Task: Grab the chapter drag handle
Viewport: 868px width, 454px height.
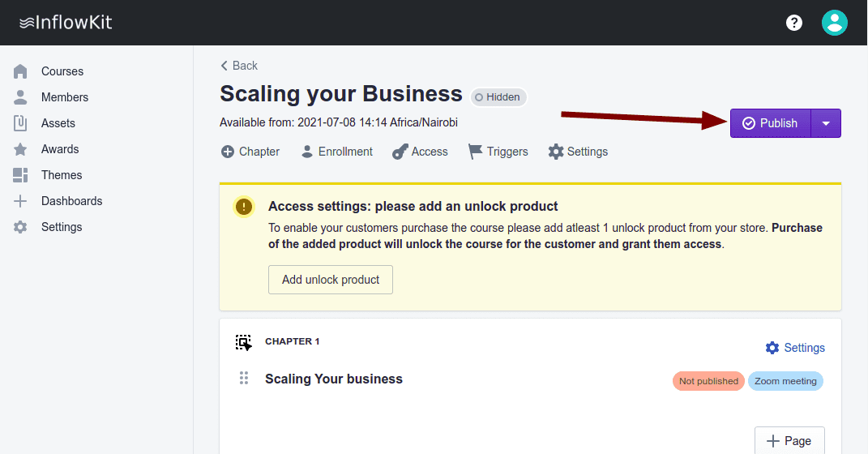Action: [243, 379]
